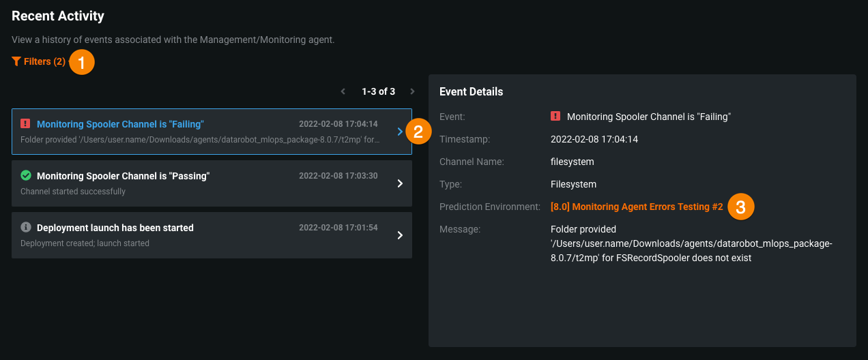Viewport: 868px width, 360px height.
Task: Click the green checkmark icon on the Passing event
Action: click(26, 175)
